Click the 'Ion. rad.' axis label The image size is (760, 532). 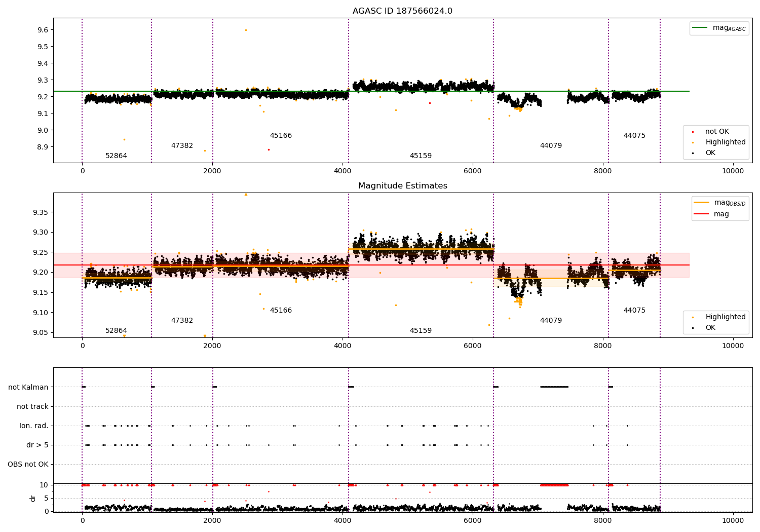34,426
